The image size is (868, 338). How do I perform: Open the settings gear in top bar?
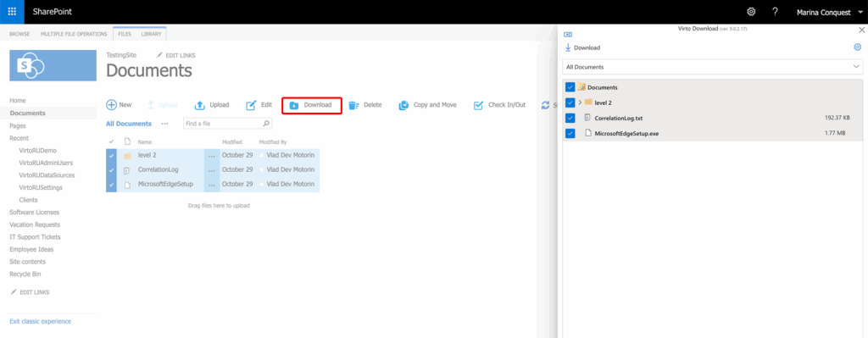(751, 12)
